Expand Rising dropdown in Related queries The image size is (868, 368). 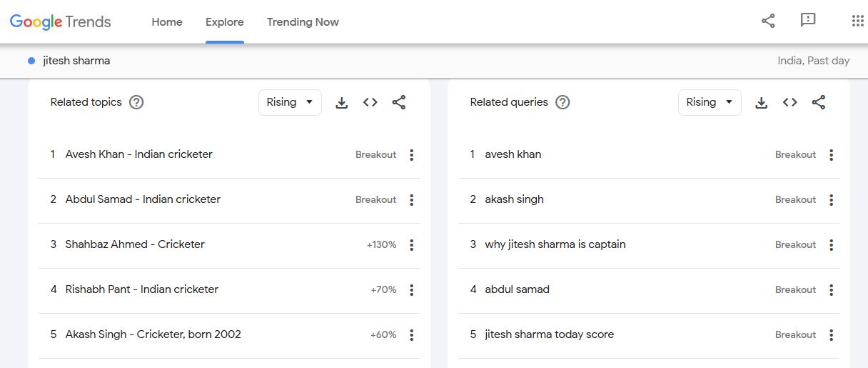click(x=710, y=102)
